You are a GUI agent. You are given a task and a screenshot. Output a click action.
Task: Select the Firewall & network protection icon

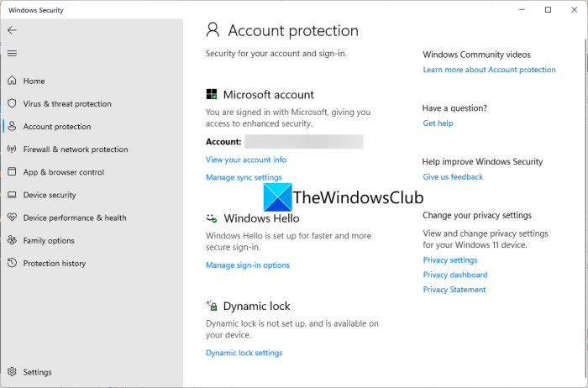(12, 149)
